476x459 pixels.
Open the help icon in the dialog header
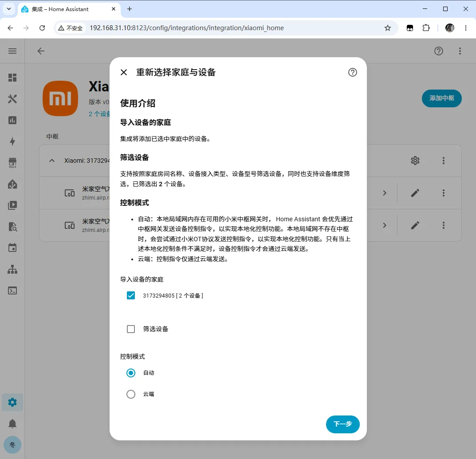tap(352, 72)
